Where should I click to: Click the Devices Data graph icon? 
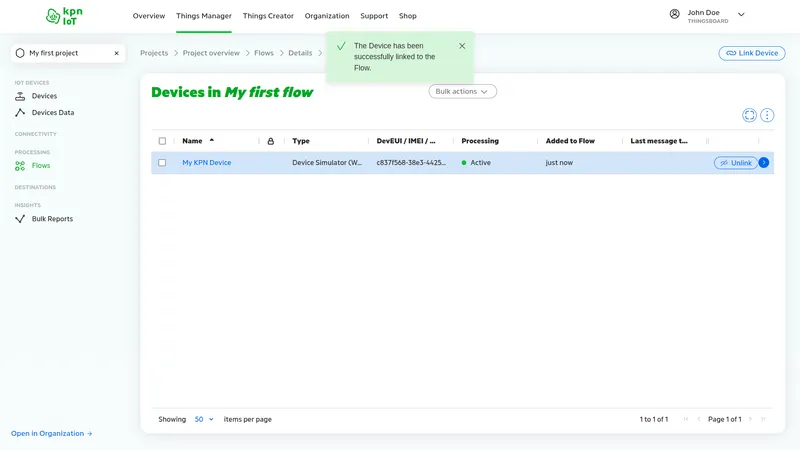(x=20, y=112)
